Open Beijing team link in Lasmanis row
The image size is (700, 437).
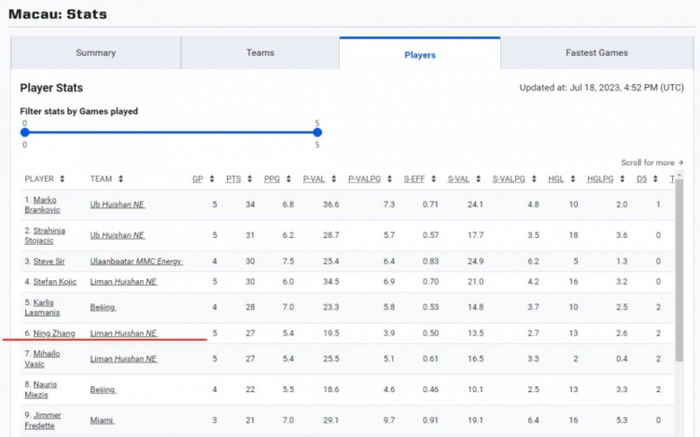(x=103, y=308)
